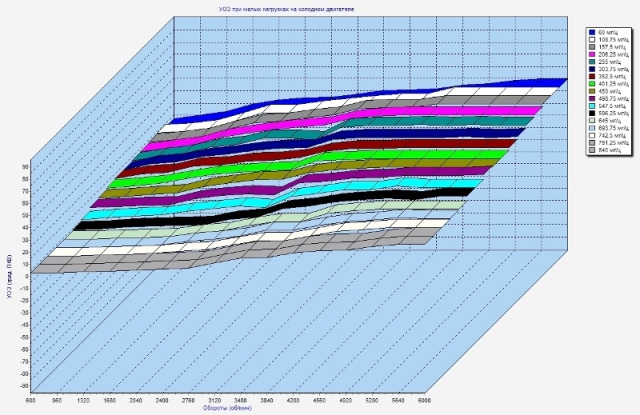640x415 pixels.
Task: Click the teal 255 мг/ц legend swatch
Action: click(x=591, y=62)
